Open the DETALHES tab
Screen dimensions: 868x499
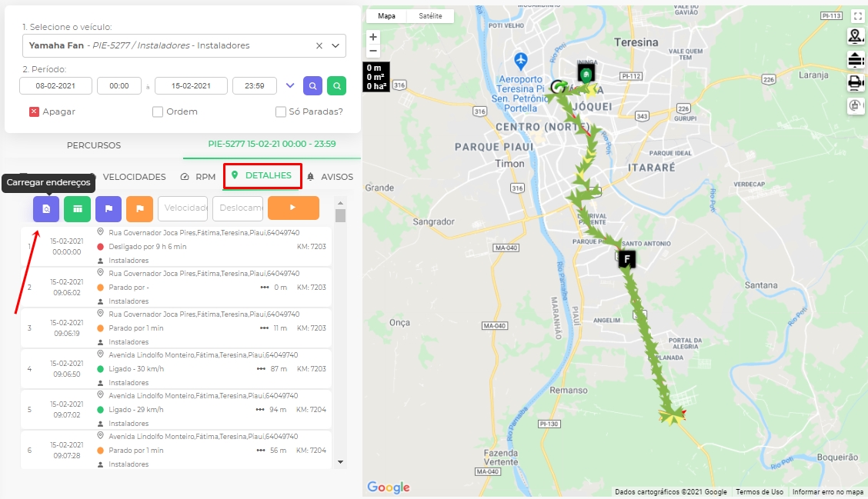pos(263,176)
